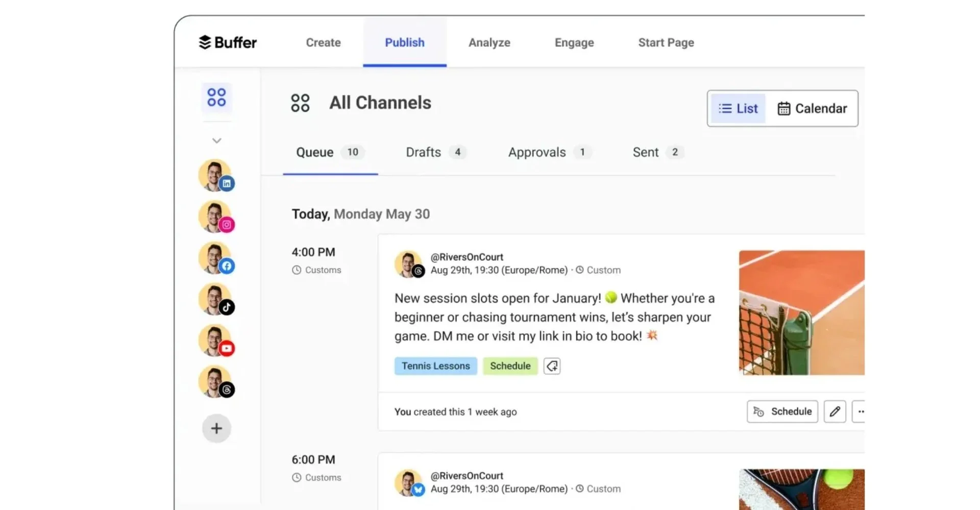Viewport: 980px width, 510px height.
Task: Select the Threads channel avatar
Action: [x=215, y=382]
